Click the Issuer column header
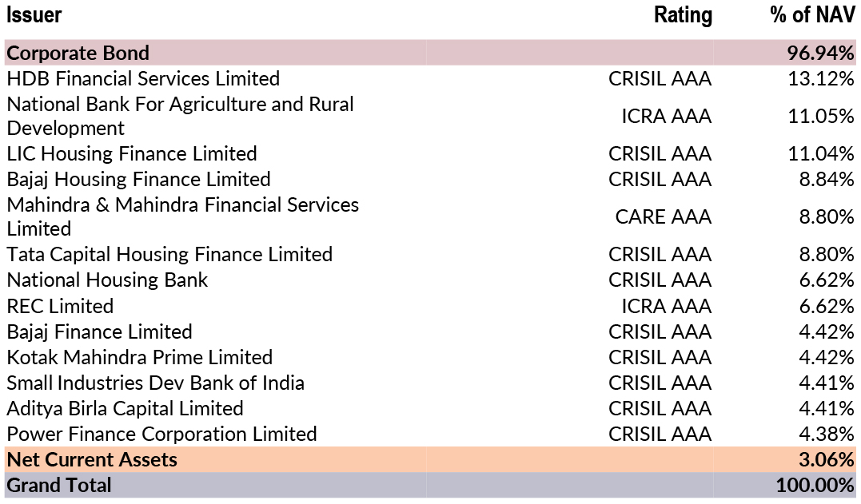Viewport: 861px width, 504px height. click(34, 15)
